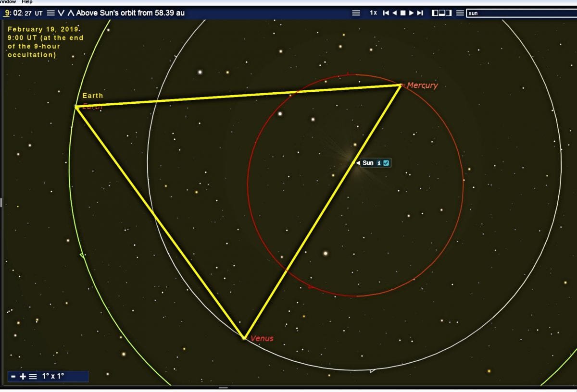
Task: Select the 1x time rate control
Action: tap(374, 13)
